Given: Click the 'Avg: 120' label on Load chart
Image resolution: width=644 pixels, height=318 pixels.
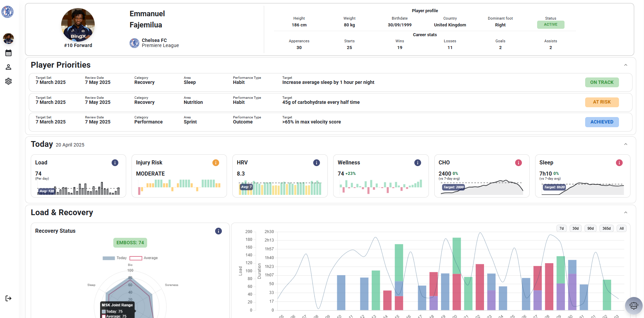Looking at the screenshot, I should [x=47, y=191].
